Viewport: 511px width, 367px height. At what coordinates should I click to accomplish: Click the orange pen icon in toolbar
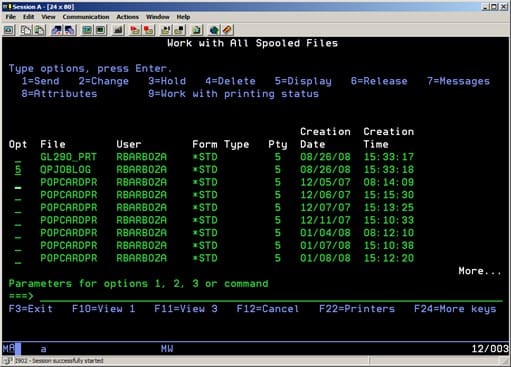pyautogui.click(x=227, y=30)
